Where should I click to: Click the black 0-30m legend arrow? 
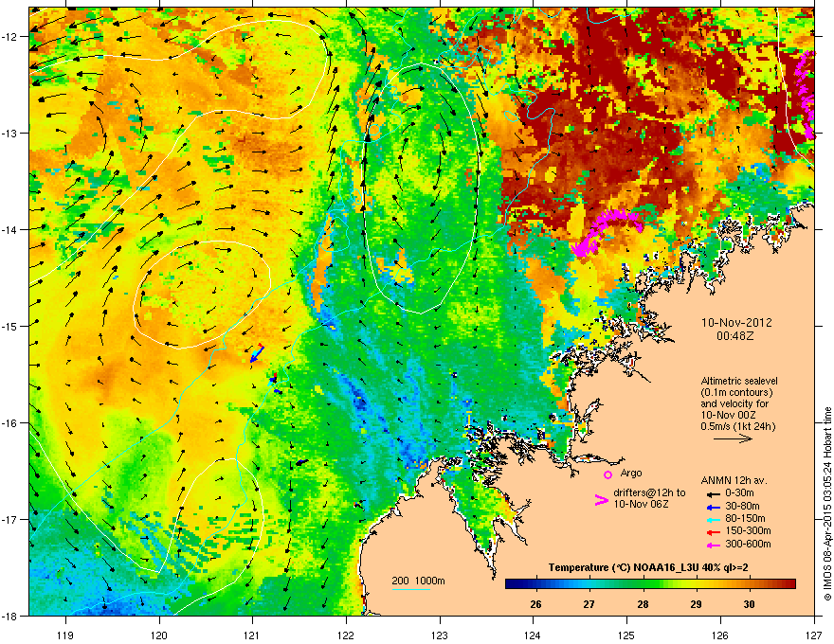coord(713,494)
